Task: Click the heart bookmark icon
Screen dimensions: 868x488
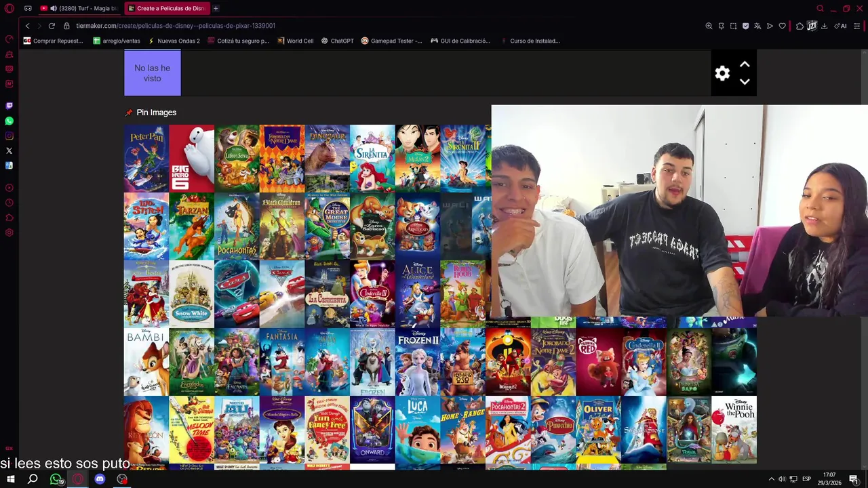Action: coord(782,26)
